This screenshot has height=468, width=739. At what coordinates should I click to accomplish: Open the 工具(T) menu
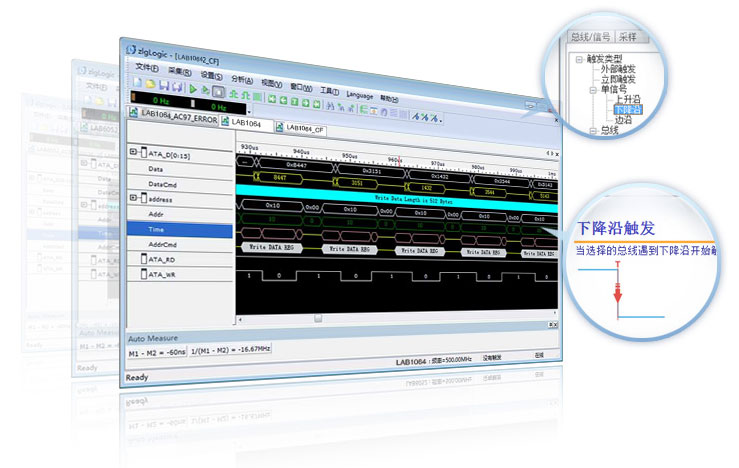tap(329, 91)
